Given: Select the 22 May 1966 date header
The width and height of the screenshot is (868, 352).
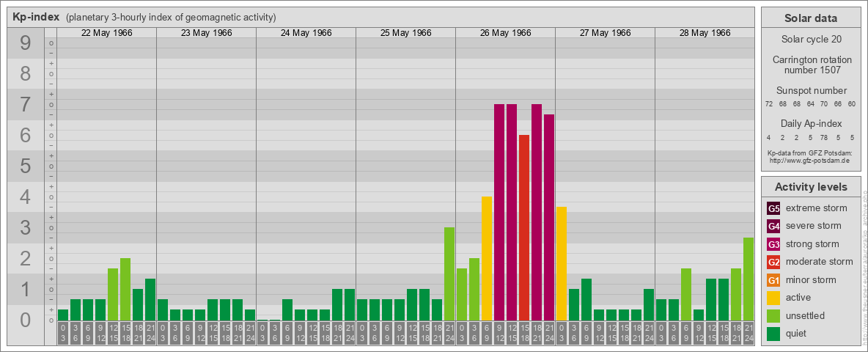Looking at the screenshot, I should [107, 33].
